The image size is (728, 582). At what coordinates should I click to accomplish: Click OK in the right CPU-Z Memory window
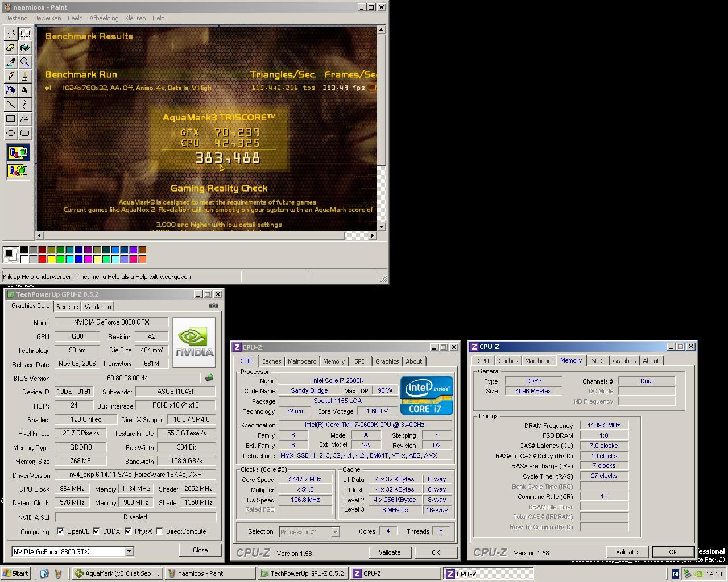[x=673, y=552]
